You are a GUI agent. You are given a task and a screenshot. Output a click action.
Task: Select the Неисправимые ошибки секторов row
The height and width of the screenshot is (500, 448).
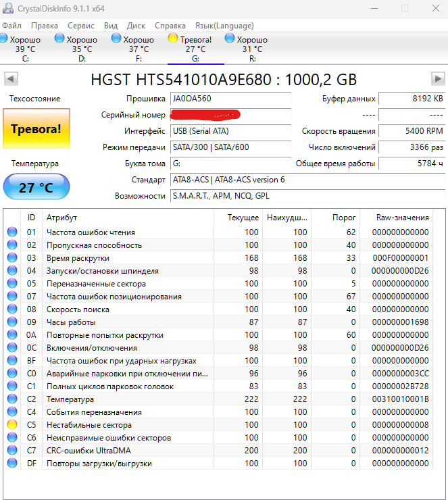point(218,438)
